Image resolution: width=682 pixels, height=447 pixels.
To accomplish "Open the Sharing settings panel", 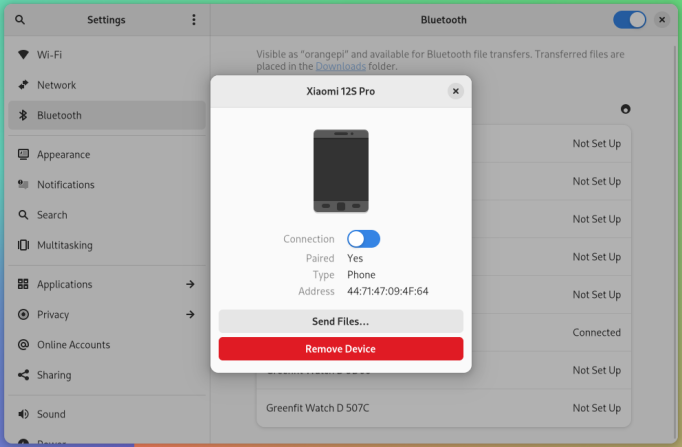I will (107, 375).
